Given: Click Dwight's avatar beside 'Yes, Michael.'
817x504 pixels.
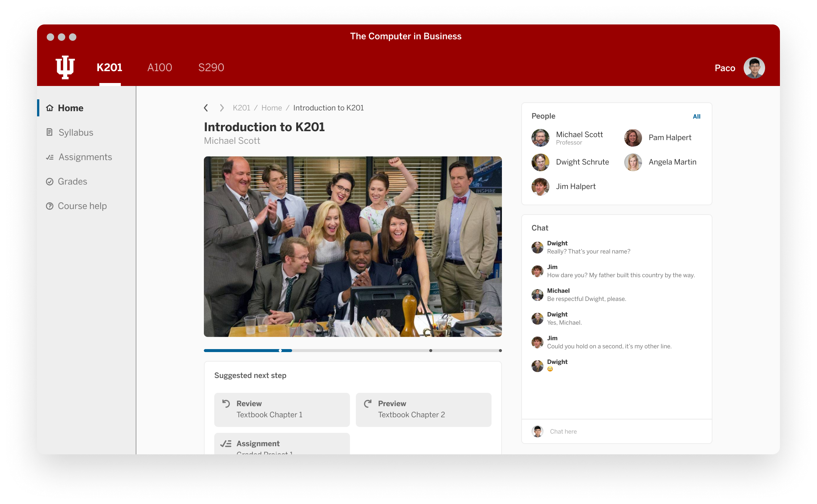Looking at the screenshot, I should (x=537, y=319).
